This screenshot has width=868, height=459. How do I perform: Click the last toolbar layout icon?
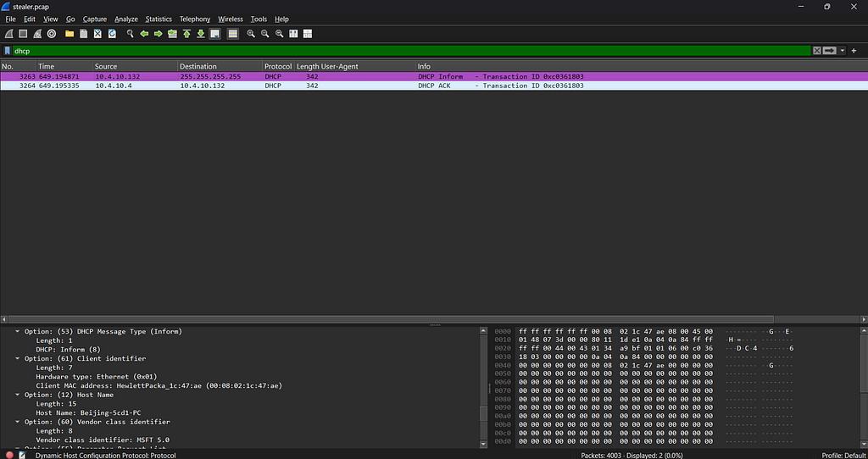pyautogui.click(x=308, y=34)
